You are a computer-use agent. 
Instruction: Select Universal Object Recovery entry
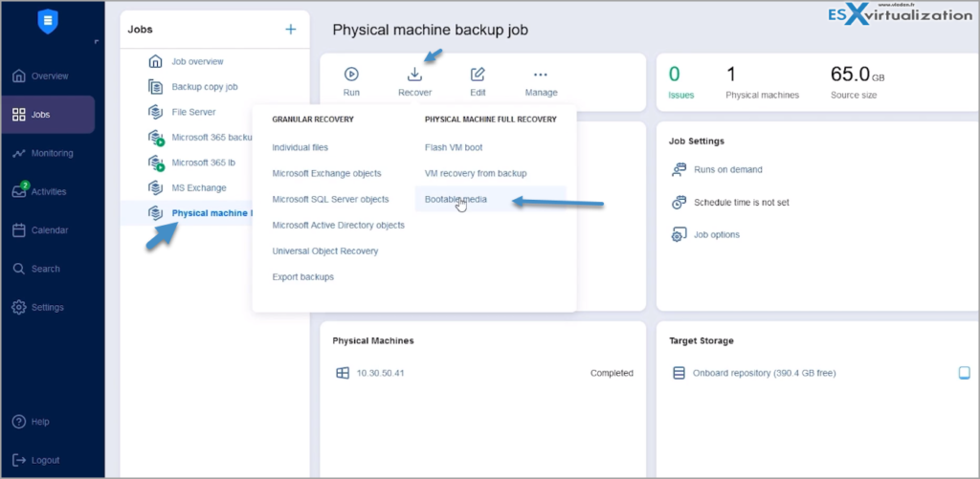click(324, 250)
